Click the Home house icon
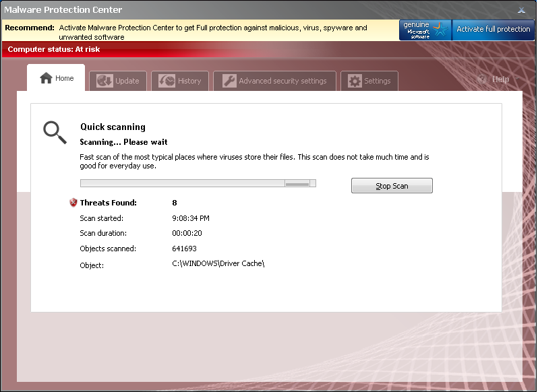 point(46,78)
